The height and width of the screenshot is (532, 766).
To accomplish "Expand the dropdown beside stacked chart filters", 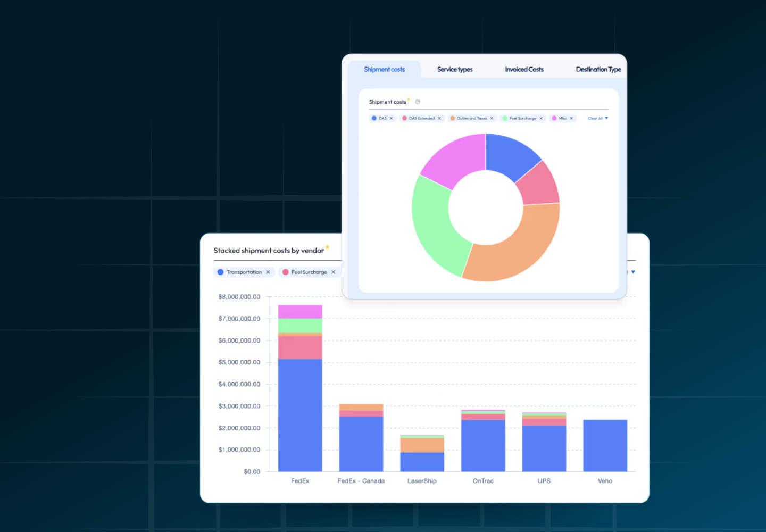I will click(632, 272).
